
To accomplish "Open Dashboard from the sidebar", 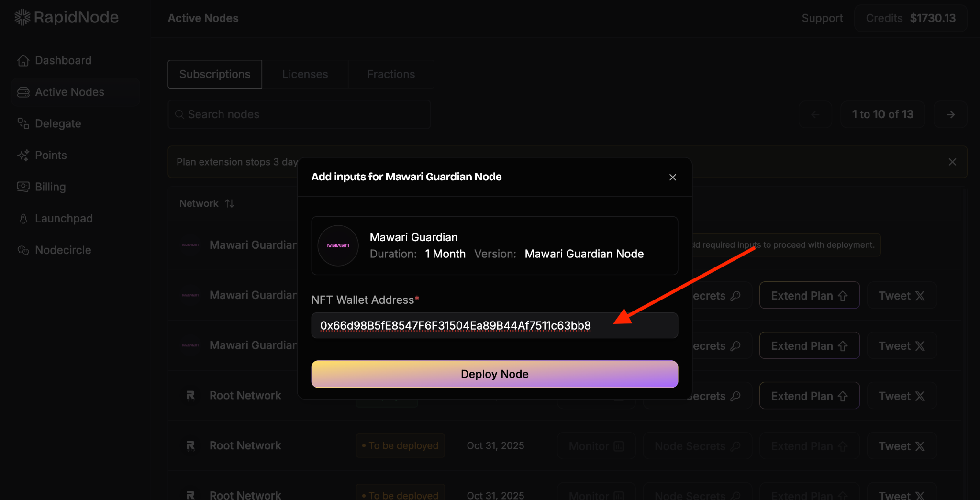I will point(63,60).
